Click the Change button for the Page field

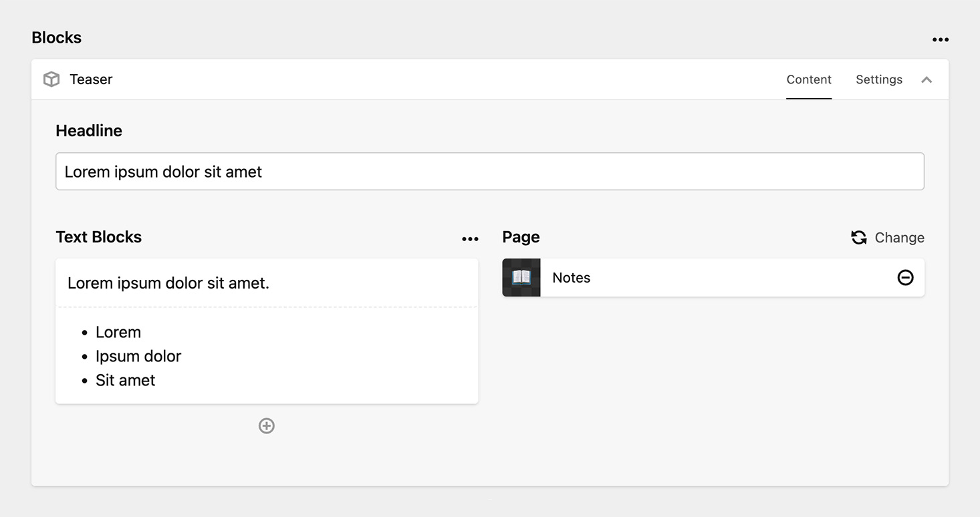pyautogui.click(x=900, y=237)
